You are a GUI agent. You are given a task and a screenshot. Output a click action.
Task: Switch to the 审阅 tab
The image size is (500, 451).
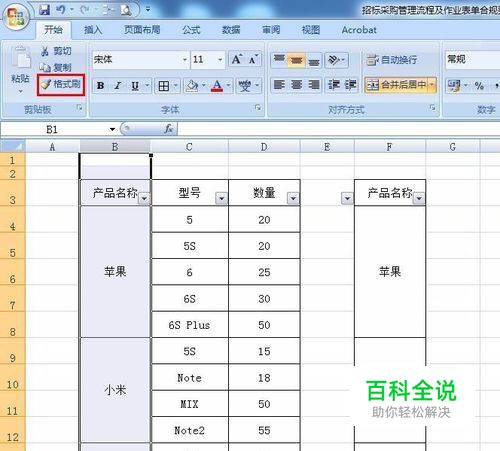click(271, 30)
